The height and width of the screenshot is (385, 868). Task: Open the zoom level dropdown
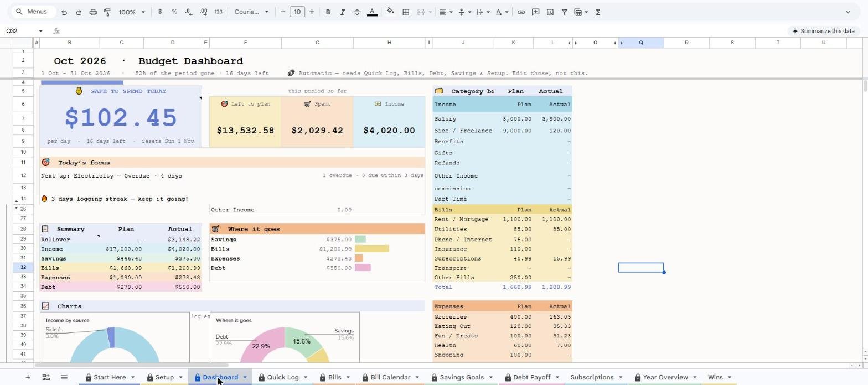[x=132, y=12]
